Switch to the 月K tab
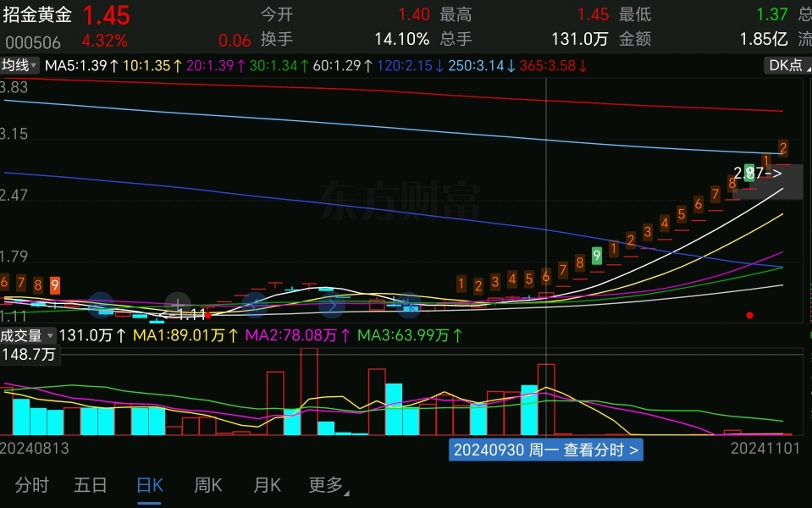Viewport: 812px width, 508px height. [x=268, y=485]
